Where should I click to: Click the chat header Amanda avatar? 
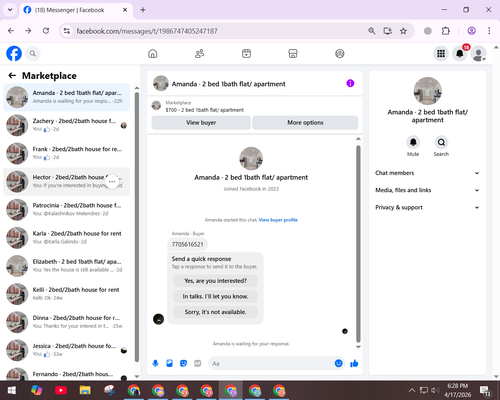(x=161, y=83)
